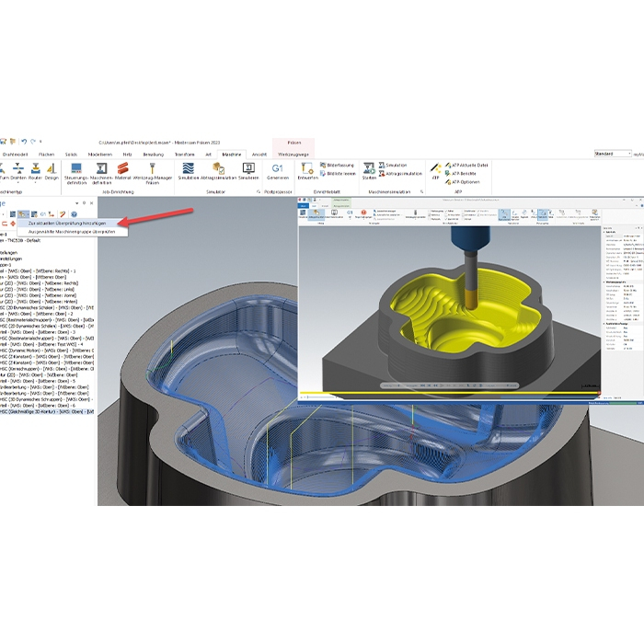Open ATP Optionen
Screen dimensions: 644x644
(463, 182)
